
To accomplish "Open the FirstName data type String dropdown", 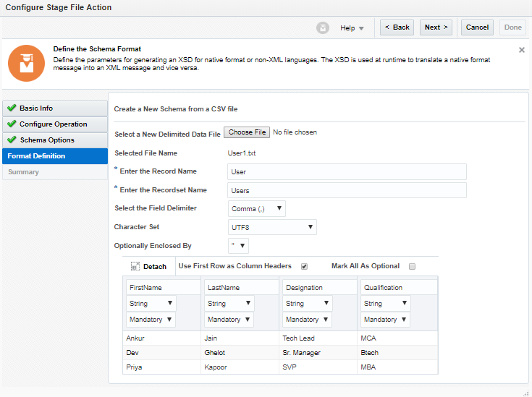I will [x=151, y=304].
